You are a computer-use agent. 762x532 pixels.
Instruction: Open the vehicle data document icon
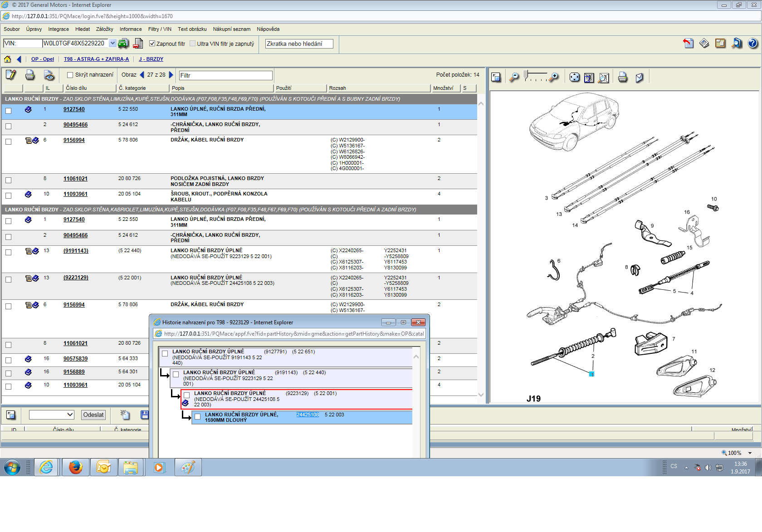click(x=138, y=44)
